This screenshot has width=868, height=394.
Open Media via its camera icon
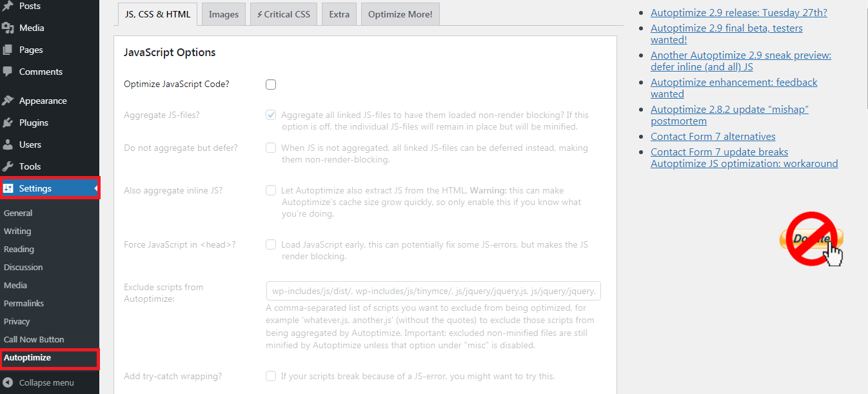tap(8, 28)
